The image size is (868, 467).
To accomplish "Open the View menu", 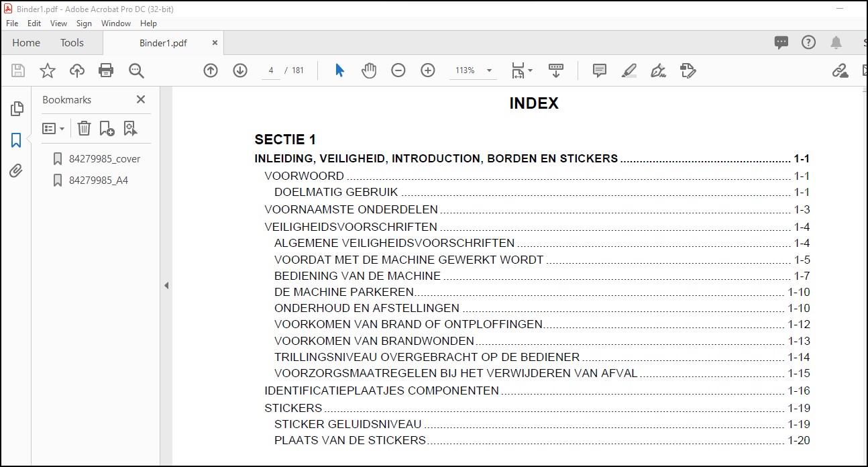I will [59, 23].
